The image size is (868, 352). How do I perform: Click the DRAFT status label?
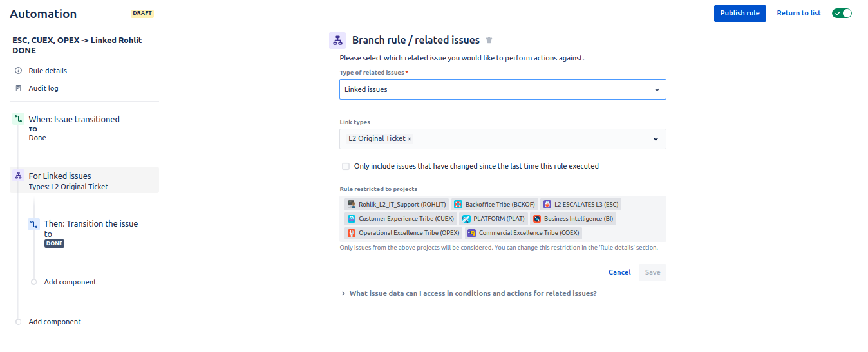coord(142,13)
